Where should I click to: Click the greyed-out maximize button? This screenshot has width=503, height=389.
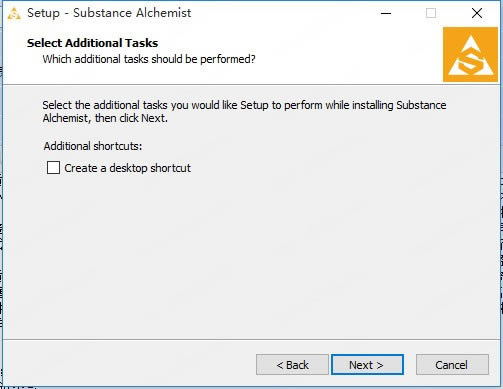pyautogui.click(x=431, y=13)
